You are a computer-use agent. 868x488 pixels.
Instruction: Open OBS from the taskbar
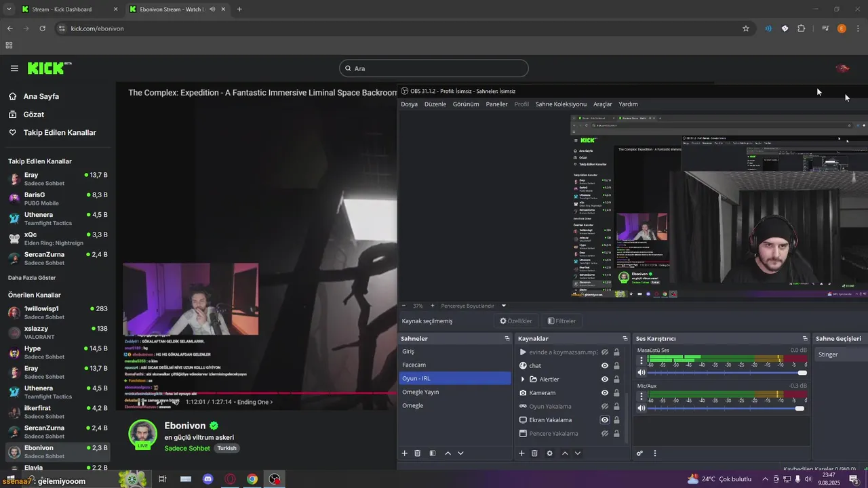click(x=275, y=479)
